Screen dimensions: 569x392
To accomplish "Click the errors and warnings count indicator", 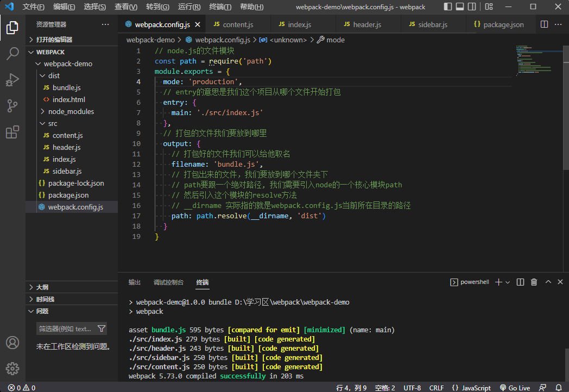I will tap(22, 388).
